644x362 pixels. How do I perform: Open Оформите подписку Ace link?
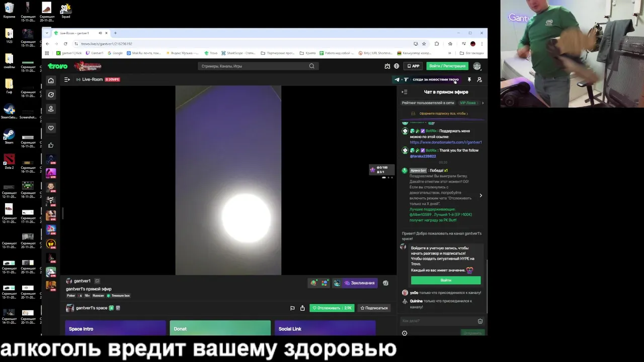coord(443,114)
